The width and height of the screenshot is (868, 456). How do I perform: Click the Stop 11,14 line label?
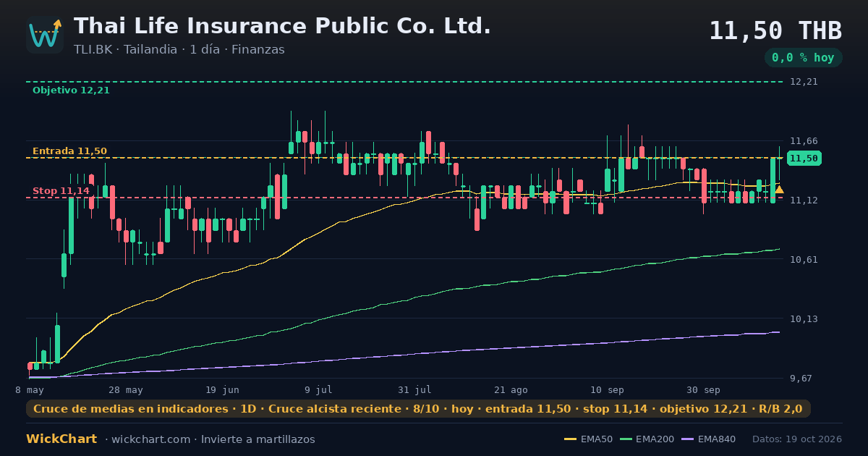[61, 191]
